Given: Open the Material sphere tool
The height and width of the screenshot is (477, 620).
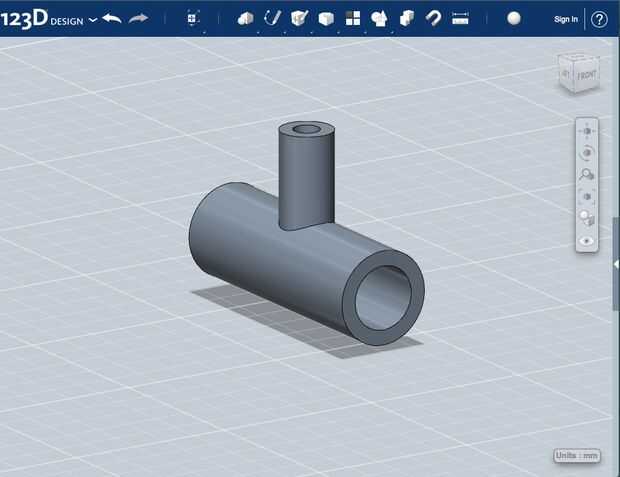Looking at the screenshot, I should tap(514, 18).
